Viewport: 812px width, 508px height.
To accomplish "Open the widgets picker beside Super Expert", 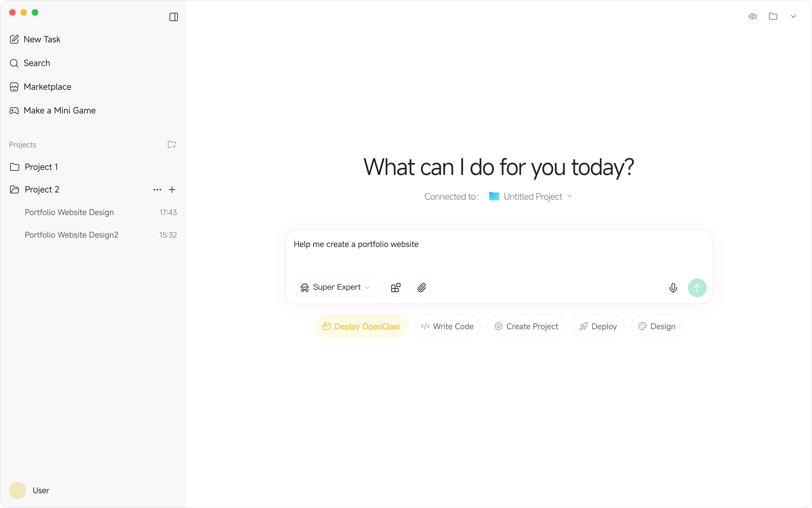I will (x=395, y=288).
